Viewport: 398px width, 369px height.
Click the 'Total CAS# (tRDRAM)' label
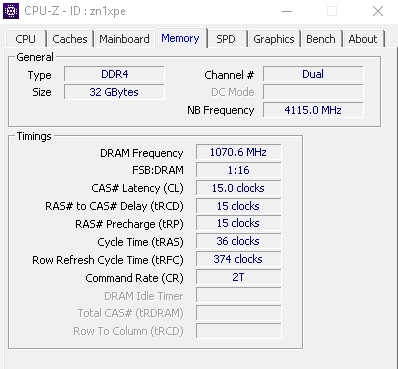(x=131, y=314)
